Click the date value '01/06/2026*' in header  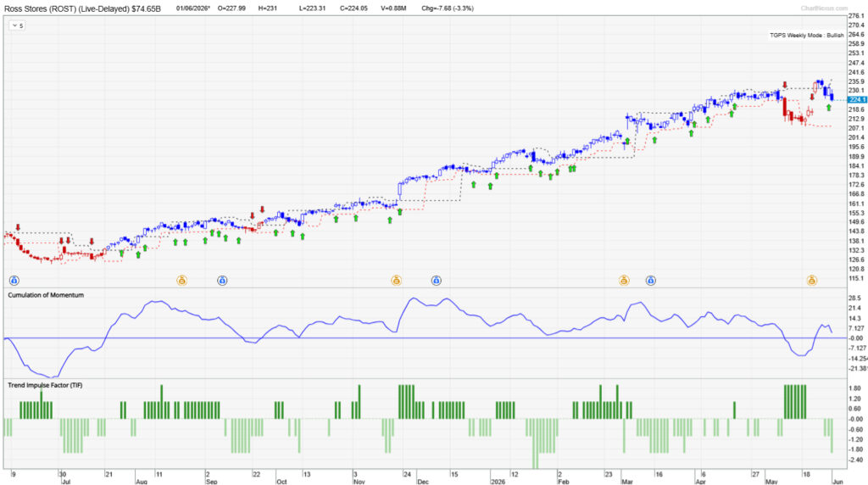(193, 8)
